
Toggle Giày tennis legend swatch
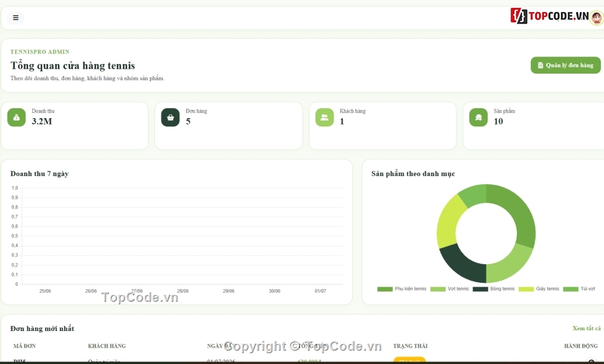click(526, 289)
